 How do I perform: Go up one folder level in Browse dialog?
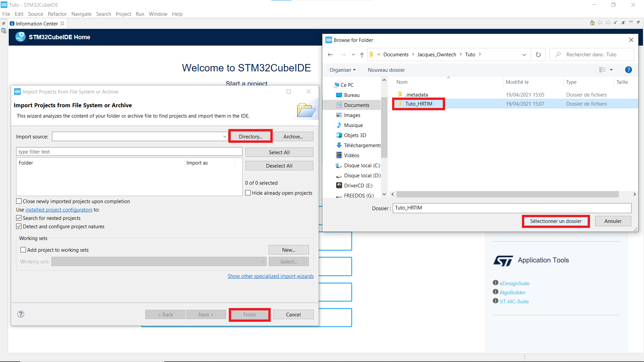(362, 55)
